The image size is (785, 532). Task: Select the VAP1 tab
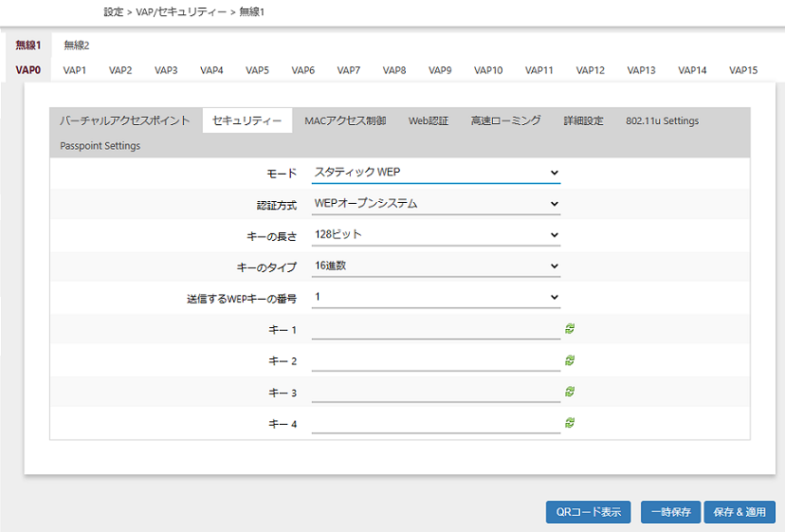point(75,70)
